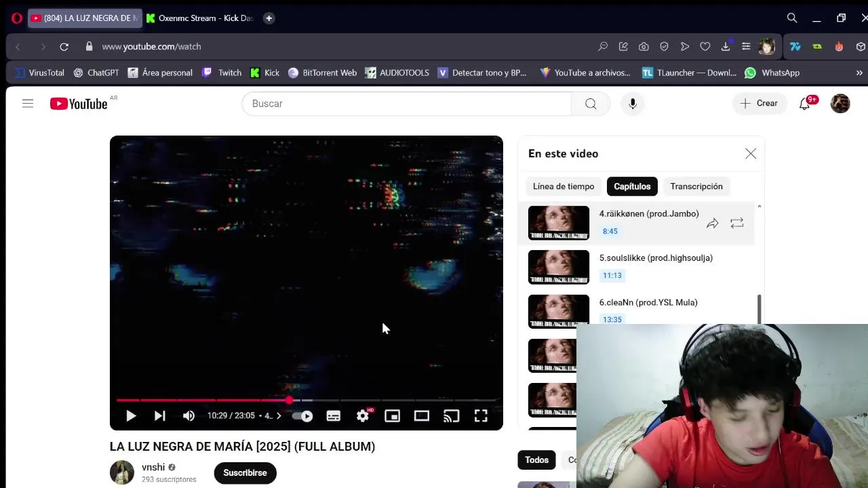
Task: Loop the räikkønen chapter
Action: 737,223
